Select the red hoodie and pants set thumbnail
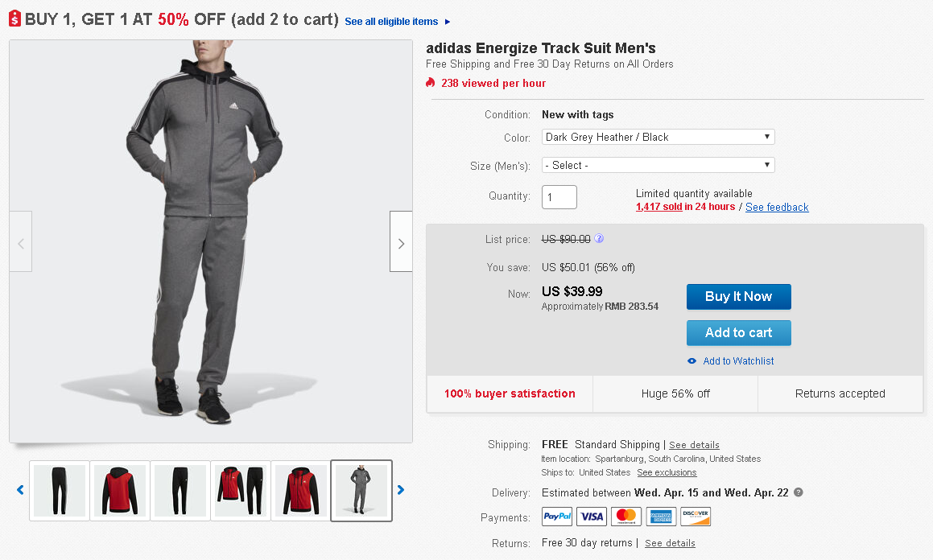Image resolution: width=933 pixels, height=560 pixels. 241,490
